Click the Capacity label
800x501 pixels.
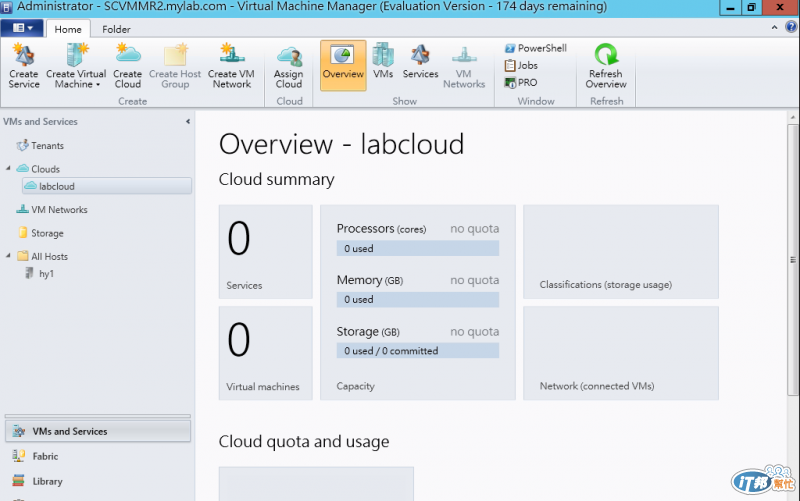(x=355, y=386)
